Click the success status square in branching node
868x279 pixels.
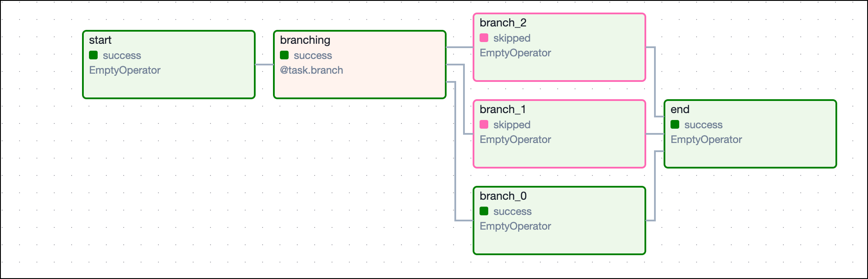tap(284, 55)
